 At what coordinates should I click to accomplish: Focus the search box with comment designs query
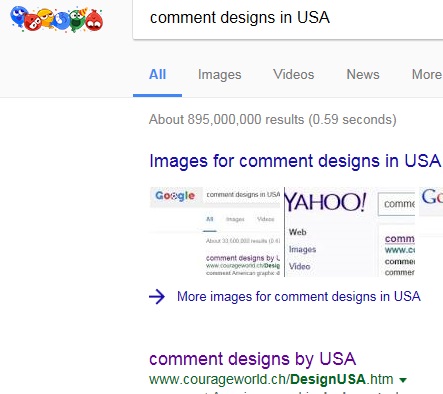click(x=288, y=19)
